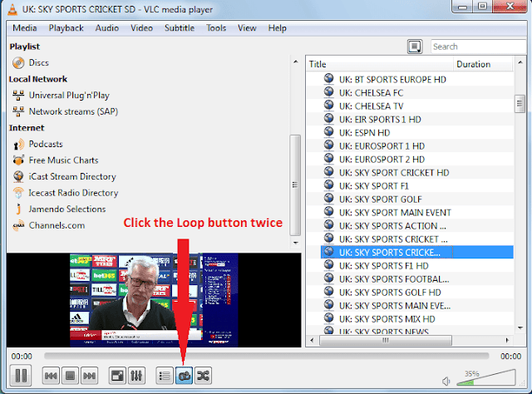This screenshot has width=532, height=394.
Task: Click playlist horizontal scrollbar right arrow
Action: [x=507, y=340]
